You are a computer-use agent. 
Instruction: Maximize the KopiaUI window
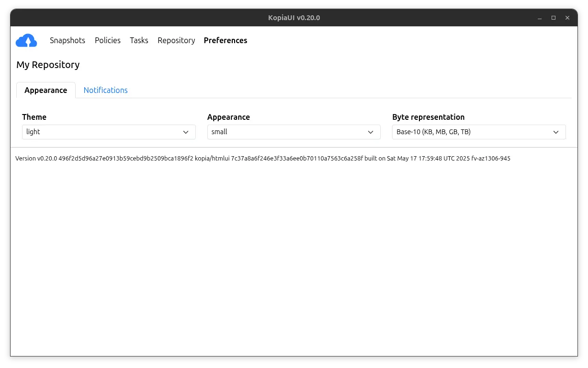[554, 18]
